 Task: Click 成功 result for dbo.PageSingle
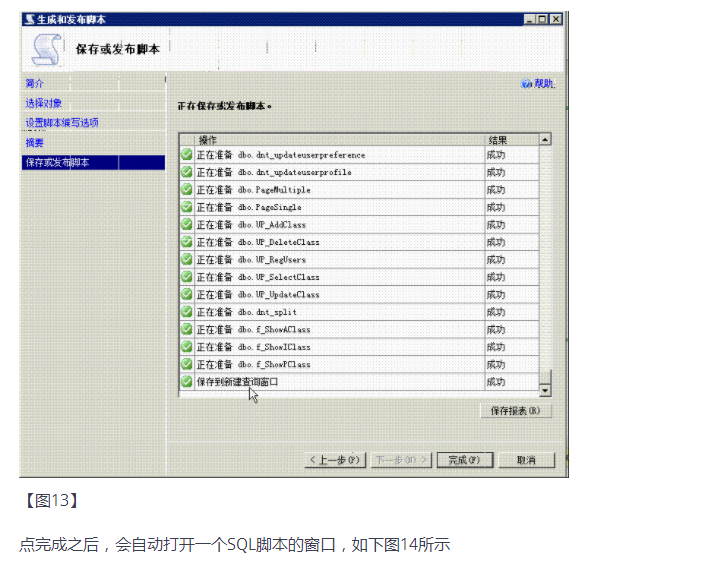(496, 207)
